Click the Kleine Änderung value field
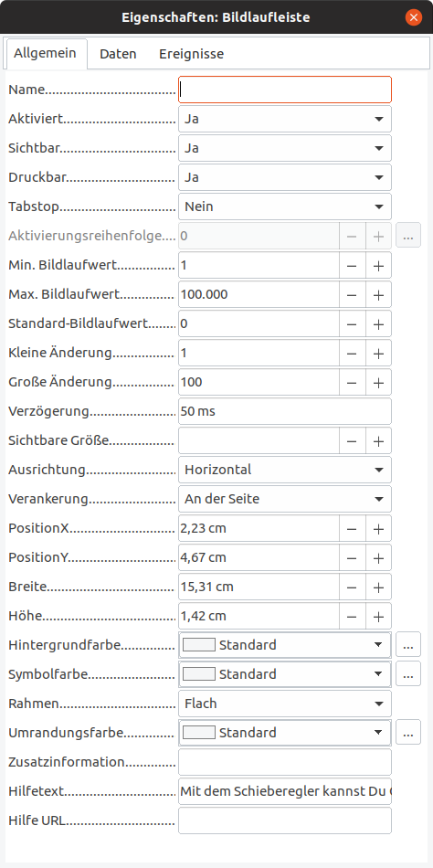 pos(259,353)
